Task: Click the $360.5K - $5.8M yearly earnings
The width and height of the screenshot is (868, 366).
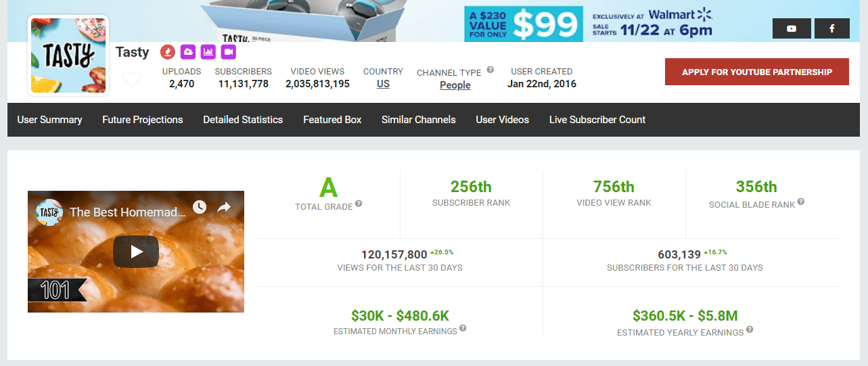Action: coord(685,315)
